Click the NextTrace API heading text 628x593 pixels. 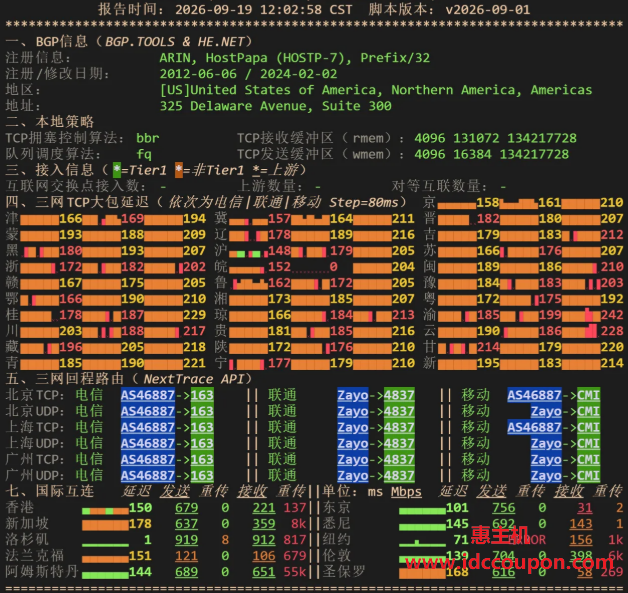coord(194,379)
